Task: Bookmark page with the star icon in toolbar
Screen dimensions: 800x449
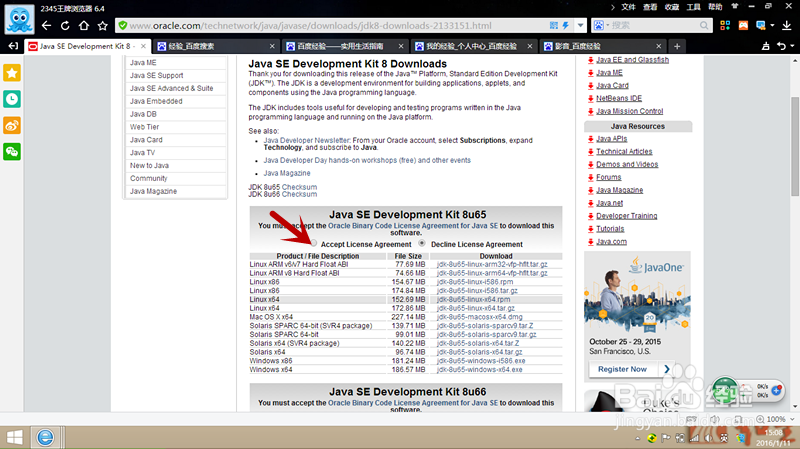Action: (x=103, y=26)
